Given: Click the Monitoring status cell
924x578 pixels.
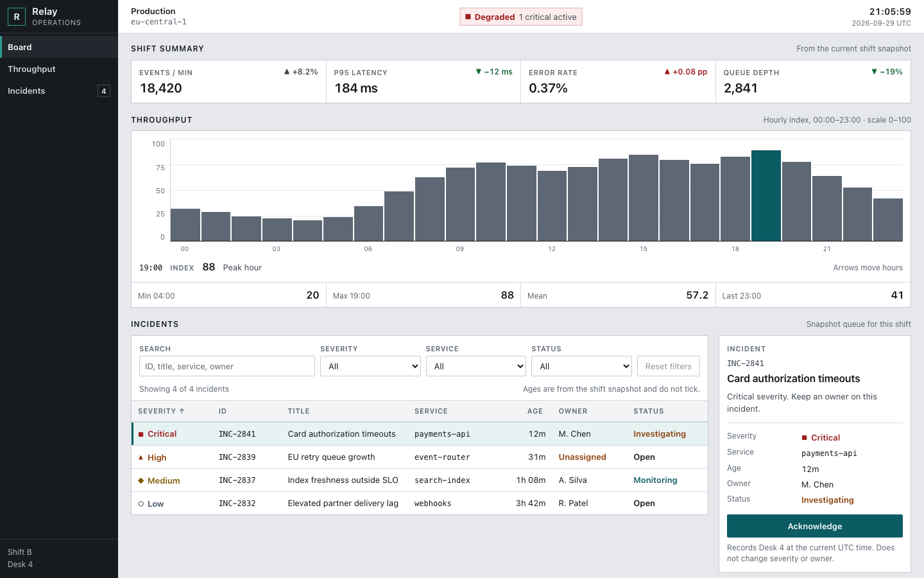Looking at the screenshot, I should click(655, 480).
